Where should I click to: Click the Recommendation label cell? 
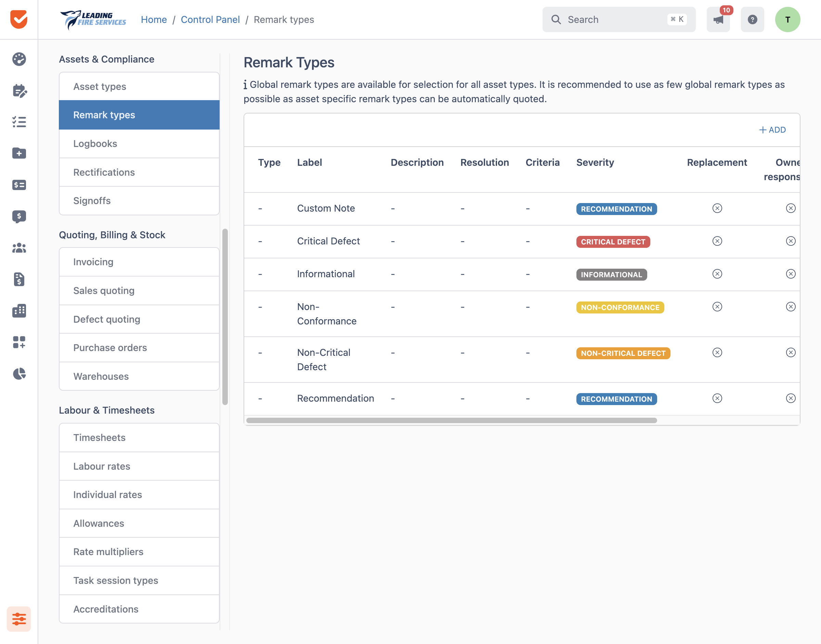336,398
